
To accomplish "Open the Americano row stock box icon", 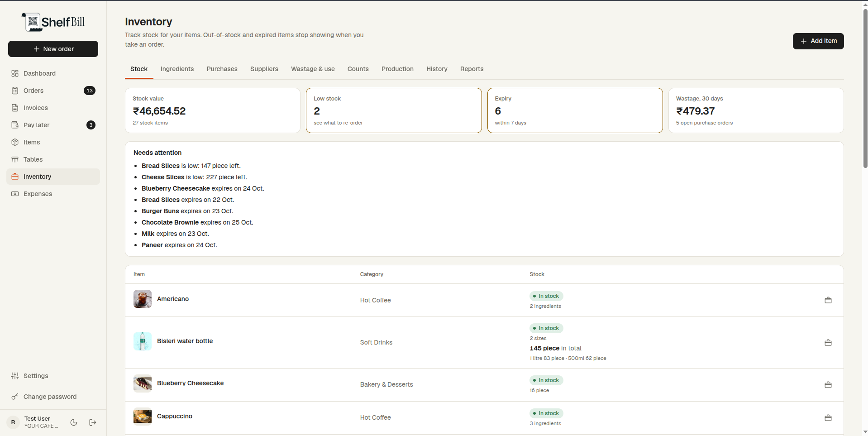I will click(x=828, y=300).
